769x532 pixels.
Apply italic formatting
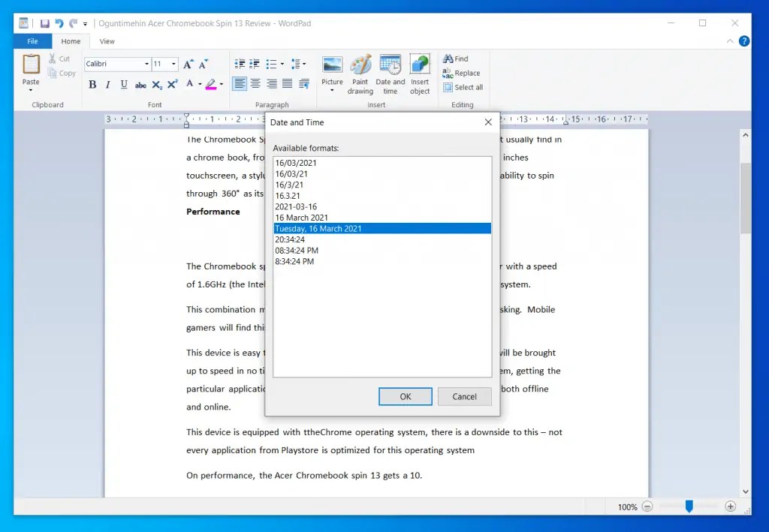coord(107,84)
